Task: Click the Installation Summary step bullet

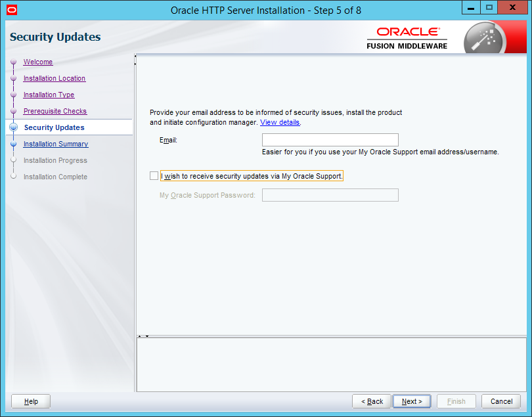Action: (13, 144)
